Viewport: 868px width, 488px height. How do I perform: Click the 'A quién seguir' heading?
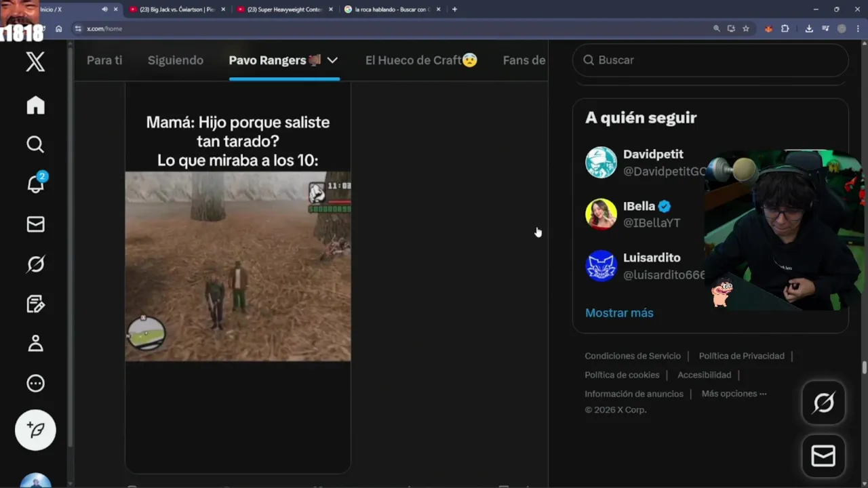pos(641,118)
